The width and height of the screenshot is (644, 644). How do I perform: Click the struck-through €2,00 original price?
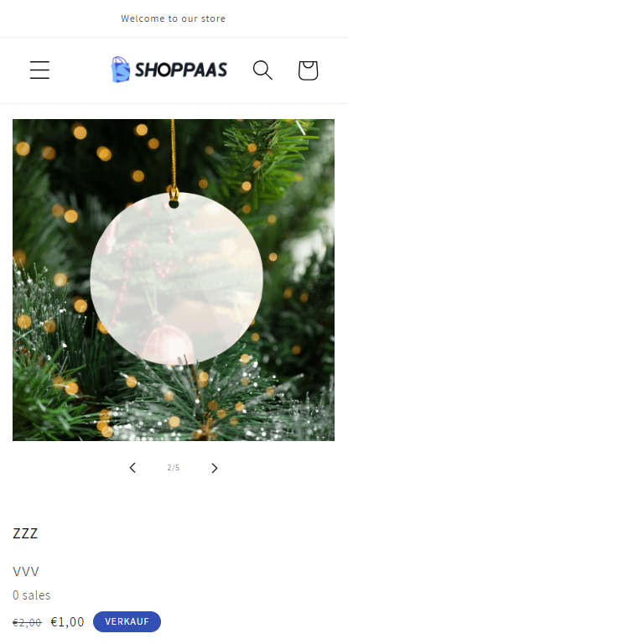tap(27, 623)
